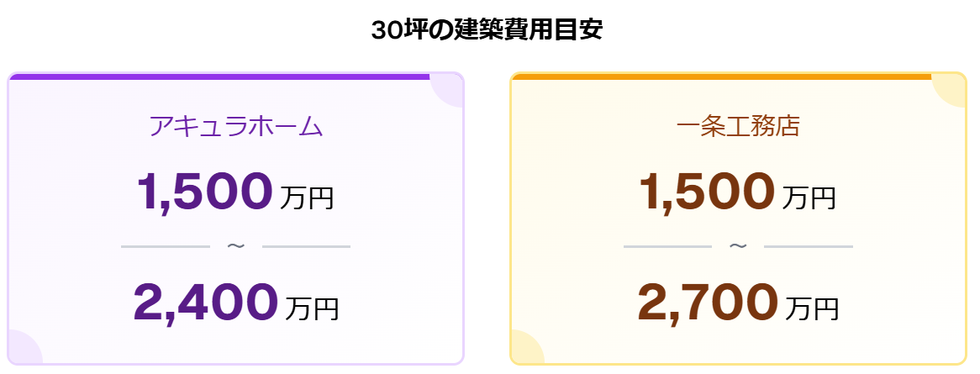The image size is (980, 374).
Task: Click the orange top bar of 一条工務店 card
Action: [721, 76]
